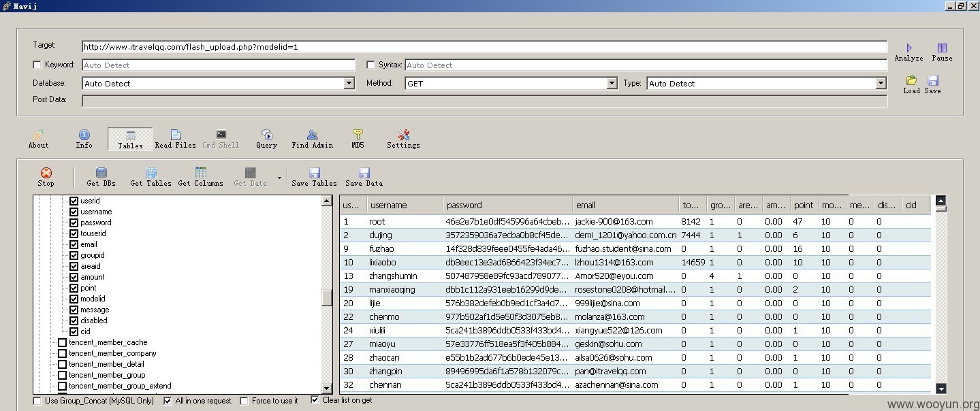Viewport: 980px width, 411px height.
Task: Click Save Tables icon
Action: [x=315, y=173]
